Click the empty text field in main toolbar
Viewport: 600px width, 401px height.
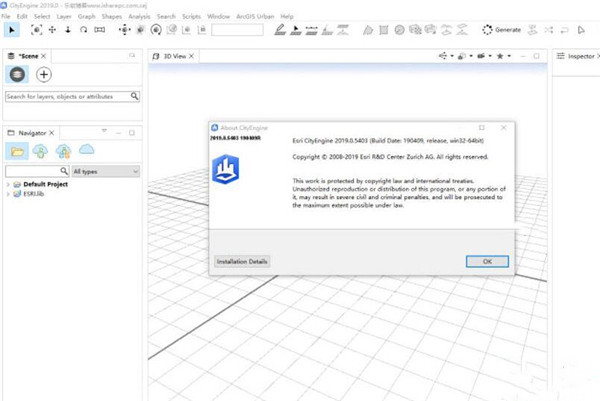click(x=237, y=30)
